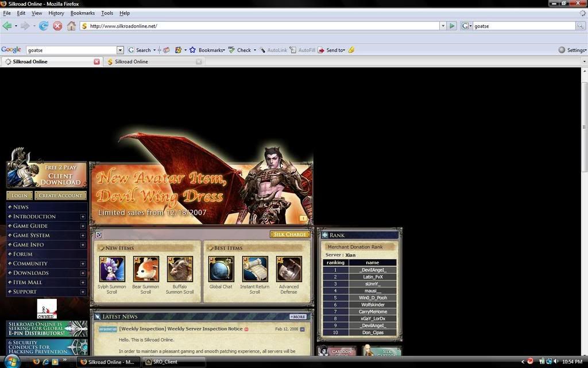This screenshot has width=588, height=368.
Task: Expand the Downloads sidebar section
Action: [83, 273]
